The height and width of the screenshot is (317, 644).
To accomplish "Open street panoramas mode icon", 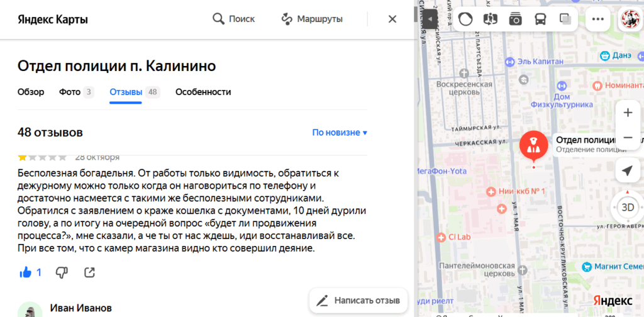I will 491,19.
